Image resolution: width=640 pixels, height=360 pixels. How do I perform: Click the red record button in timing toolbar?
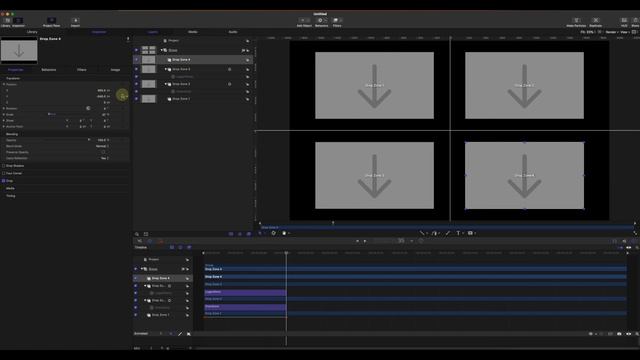pos(160,241)
